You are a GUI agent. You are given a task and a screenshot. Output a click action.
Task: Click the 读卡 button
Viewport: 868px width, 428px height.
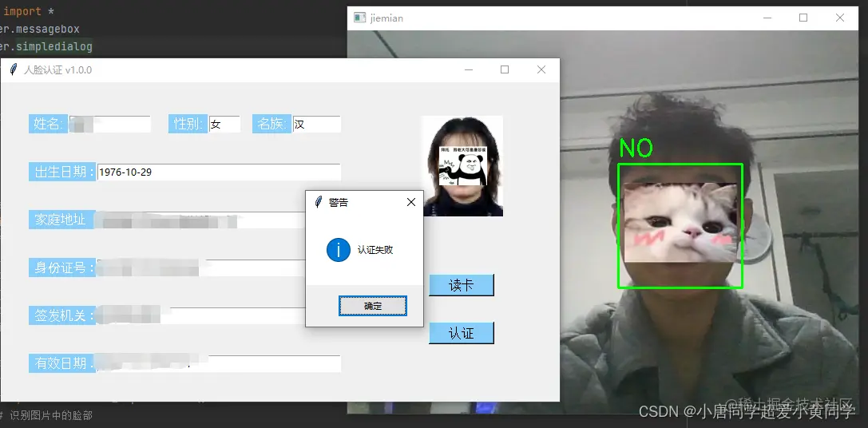click(461, 285)
